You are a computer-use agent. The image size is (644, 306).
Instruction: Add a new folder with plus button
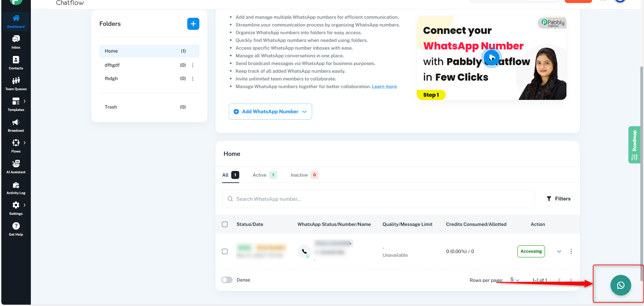pyautogui.click(x=193, y=24)
